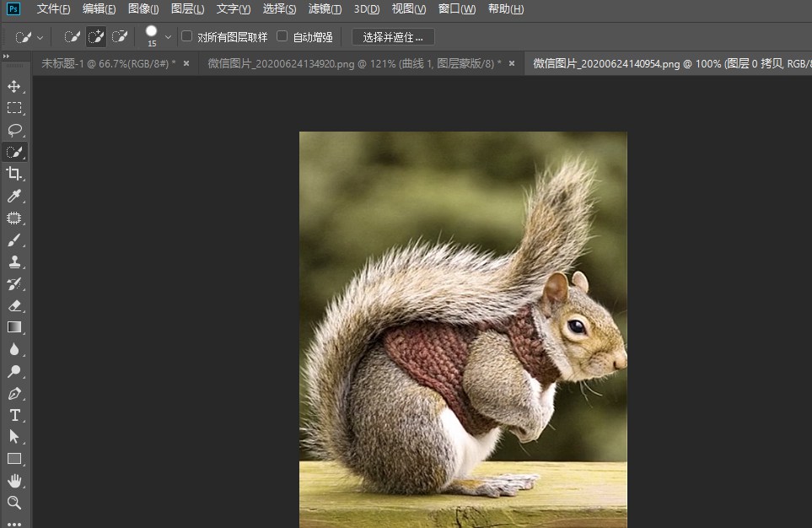Image resolution: width=812 pixels, height=528 pixels.
Task: Open the tool preset picker arrow
Action: [x=39, y=36]
